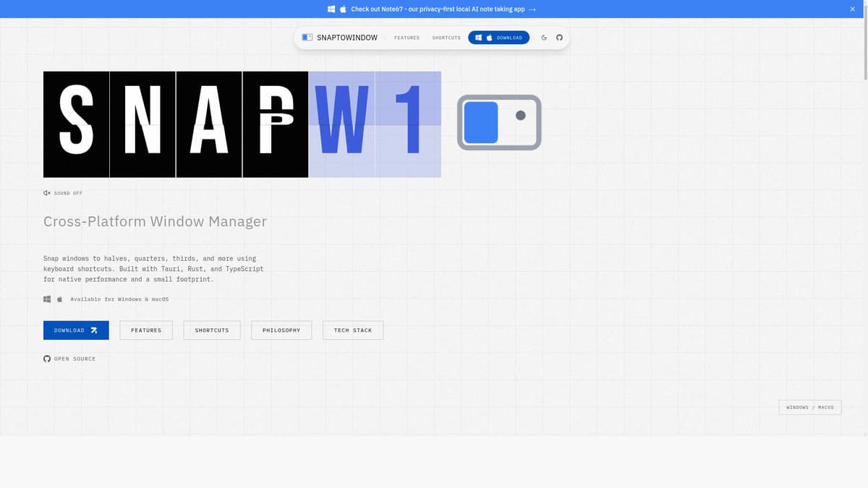Screen dimensions: 868x488
Task: Click the blue Download button
Action: click(x=76, y=330)
